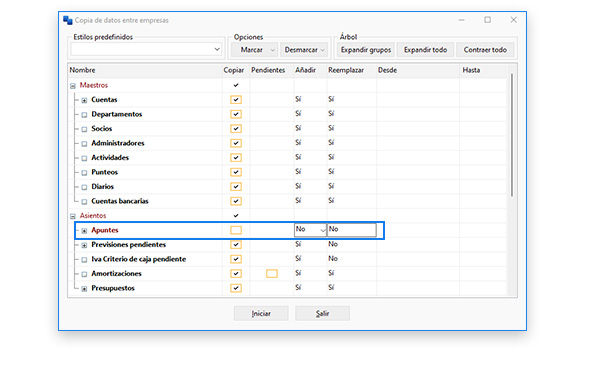This screenshot has width=600, height=366.
Task: Uncheck the Copiar box for Diarios
Action: (236, 187)
